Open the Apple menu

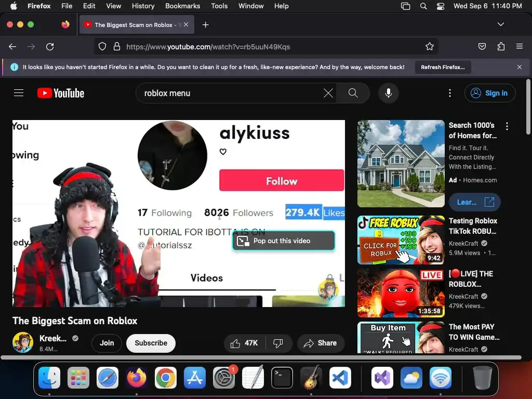coord(14,6)
